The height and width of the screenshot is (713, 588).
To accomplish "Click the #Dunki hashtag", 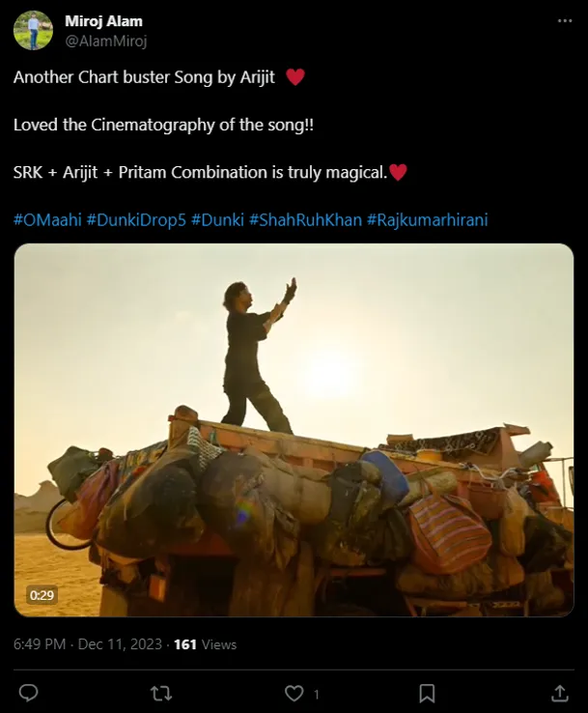I will (217, 219).
